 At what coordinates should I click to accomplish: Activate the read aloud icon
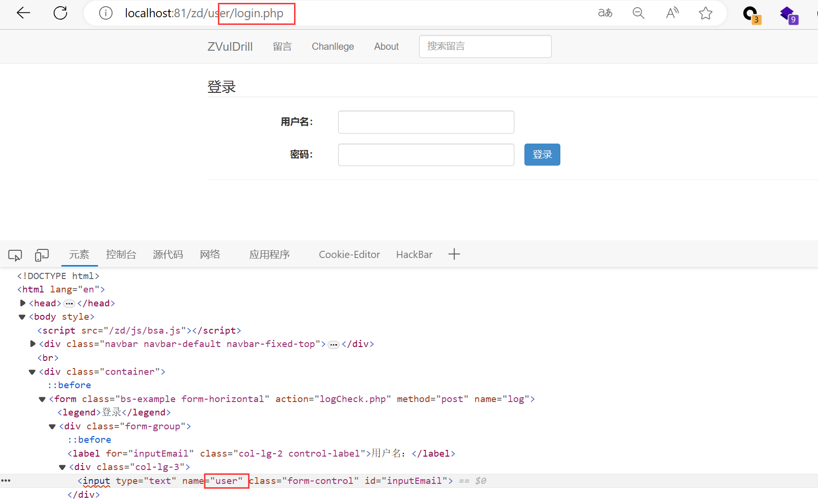672,13
